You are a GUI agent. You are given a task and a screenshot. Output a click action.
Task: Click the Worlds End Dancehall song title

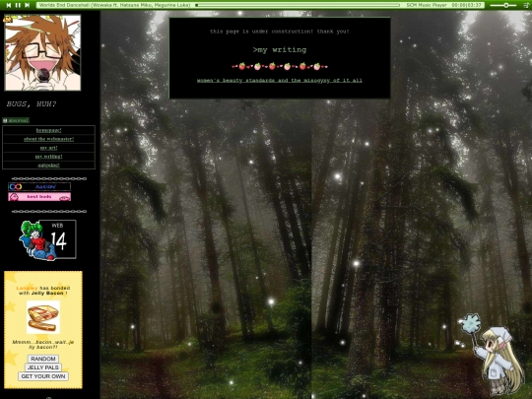coord(115,5)
